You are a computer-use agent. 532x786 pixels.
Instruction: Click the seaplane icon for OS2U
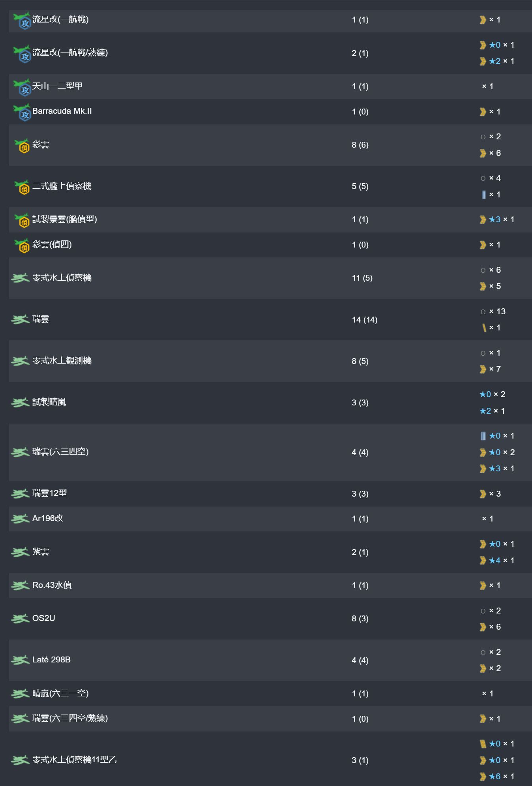click(x=20, y=619)
